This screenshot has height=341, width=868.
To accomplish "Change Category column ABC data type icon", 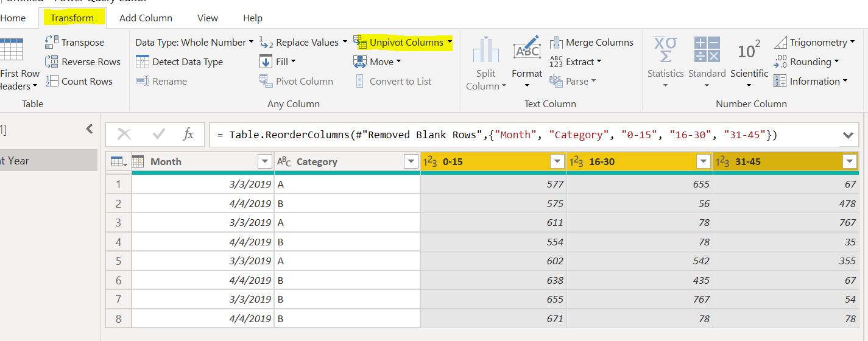I will click(284, 161).
